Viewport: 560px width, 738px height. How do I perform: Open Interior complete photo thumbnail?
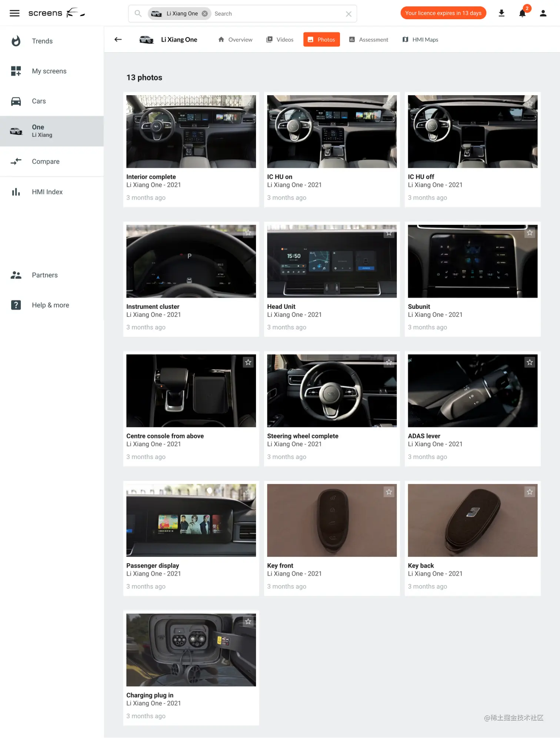click(191, 131)
